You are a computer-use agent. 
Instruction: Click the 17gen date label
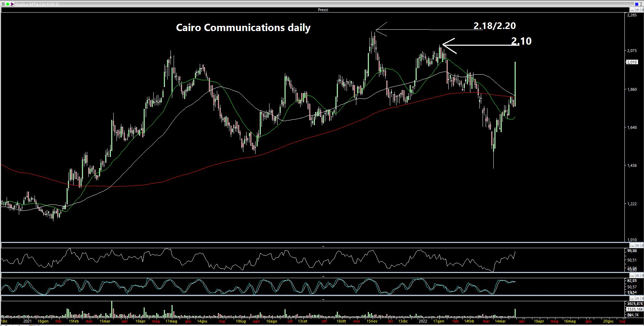point(438,321)
